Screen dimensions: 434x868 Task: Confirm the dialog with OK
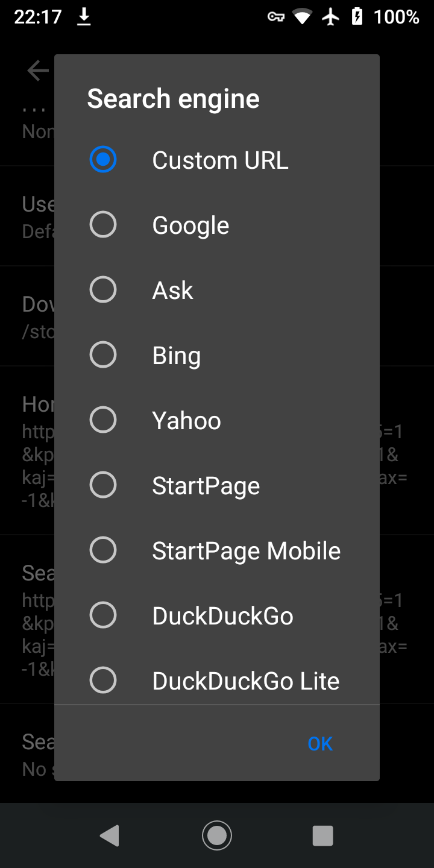319,744
